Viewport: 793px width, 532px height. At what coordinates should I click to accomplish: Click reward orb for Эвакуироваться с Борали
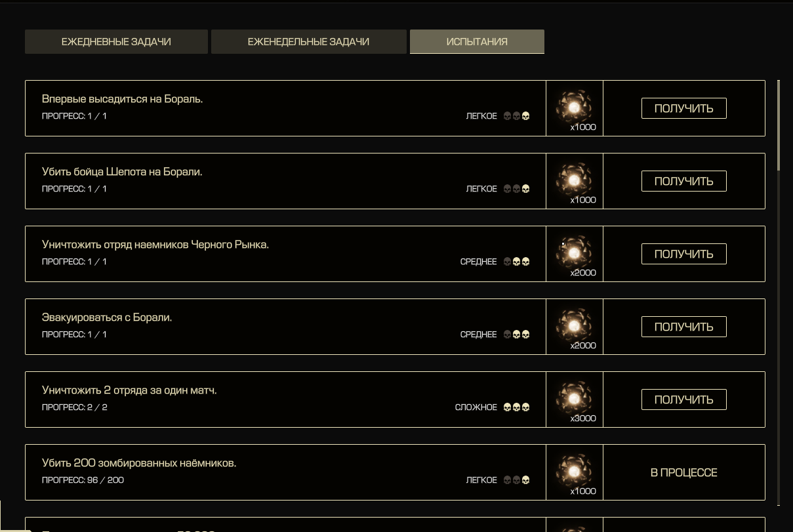coord(574,325)
